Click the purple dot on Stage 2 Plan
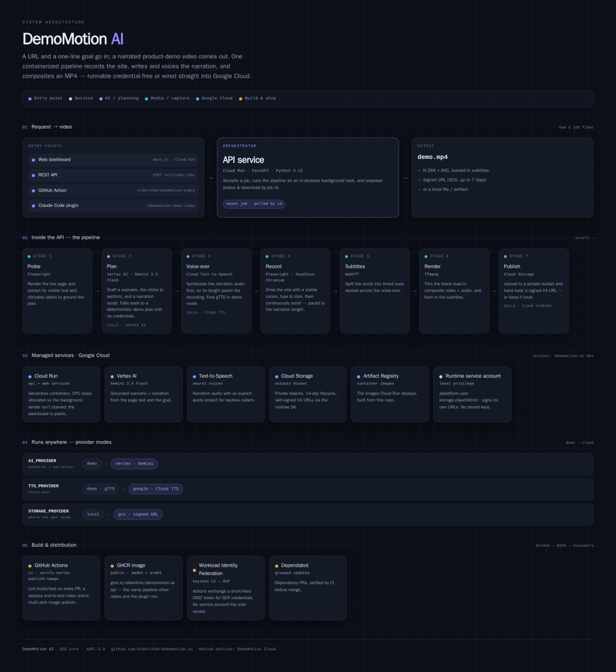The height and width of the screenshot is (672, 616). pyautogui.click(x=108, y=256)
